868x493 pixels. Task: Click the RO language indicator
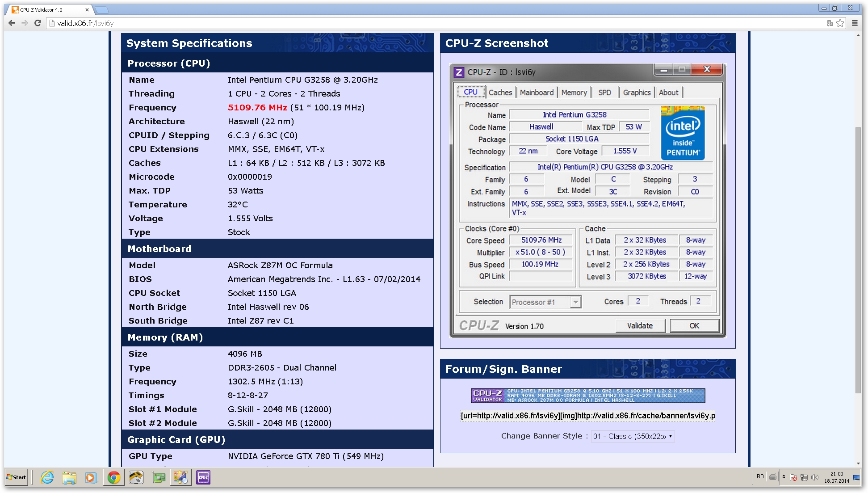tap(760, 476)
